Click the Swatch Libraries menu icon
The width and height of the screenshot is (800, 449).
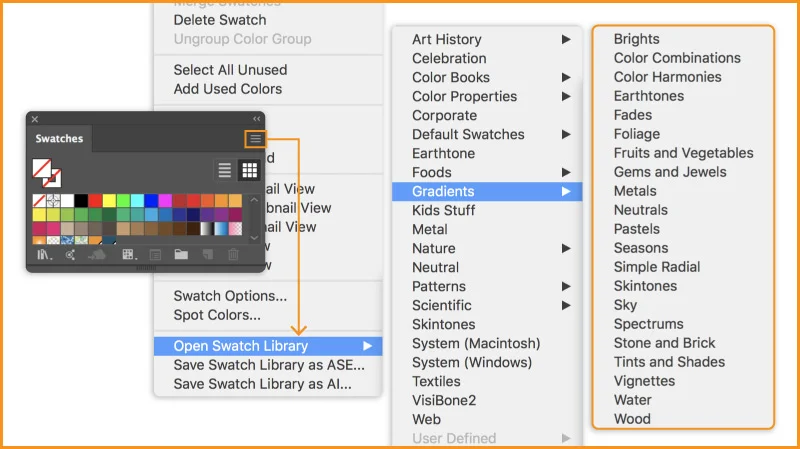point(44,255)
